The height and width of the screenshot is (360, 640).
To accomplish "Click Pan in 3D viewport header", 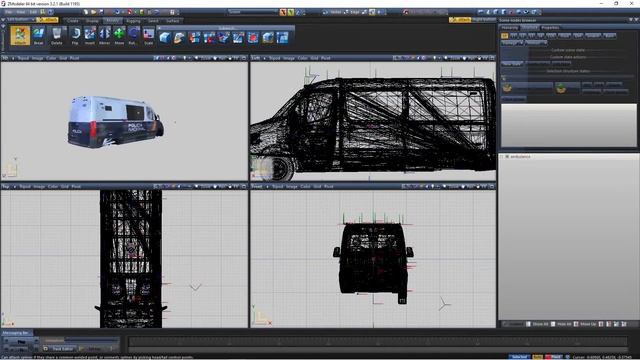I will tap(220, 58).
